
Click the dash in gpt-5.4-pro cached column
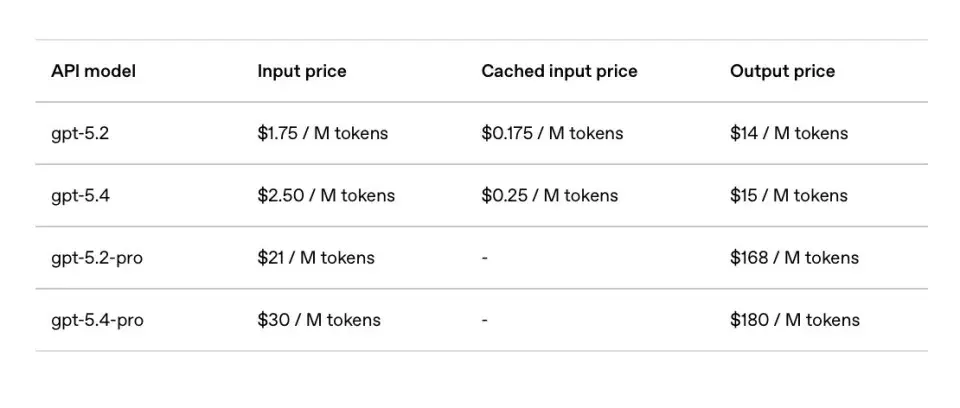pyautogui.click(x=485, y=320)
